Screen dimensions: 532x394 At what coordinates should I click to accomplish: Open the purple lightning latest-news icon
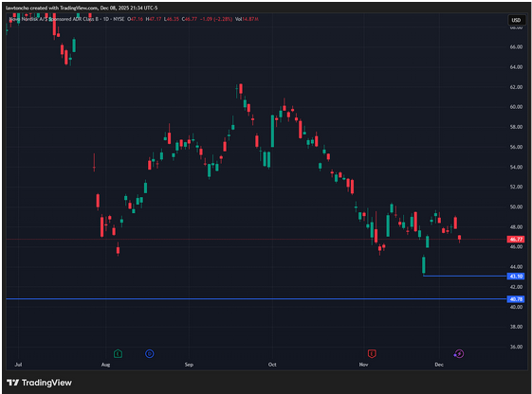(459, 354)
